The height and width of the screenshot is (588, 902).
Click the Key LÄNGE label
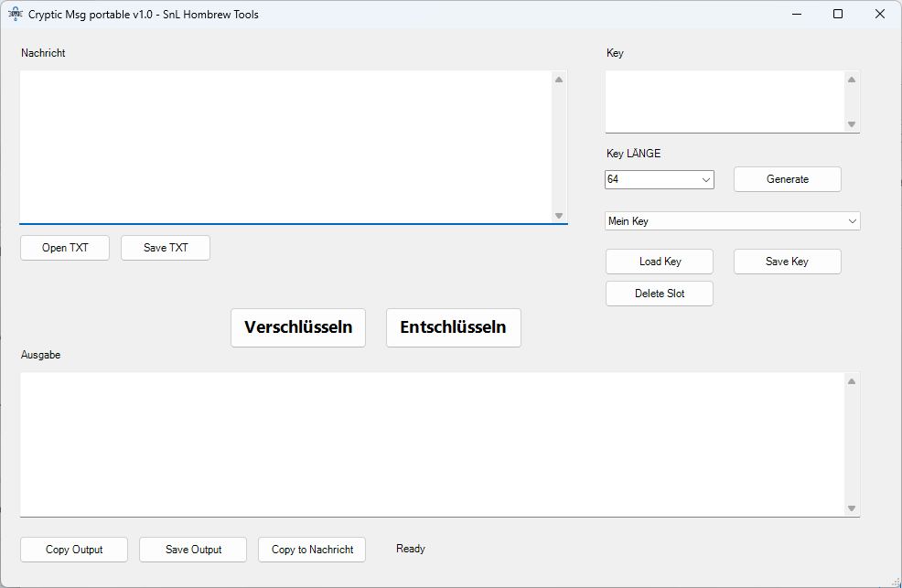[x=633, y=154]
